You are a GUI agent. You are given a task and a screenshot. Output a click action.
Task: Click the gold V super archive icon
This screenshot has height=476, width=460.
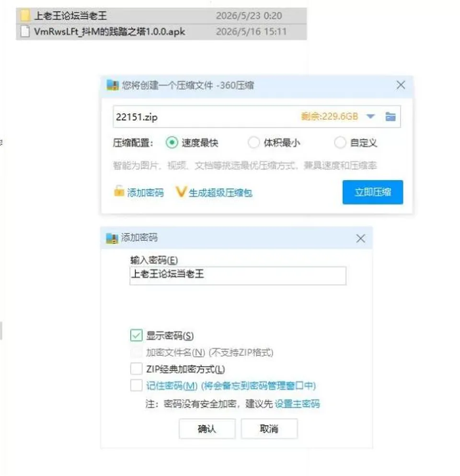(x=181, y=192)
